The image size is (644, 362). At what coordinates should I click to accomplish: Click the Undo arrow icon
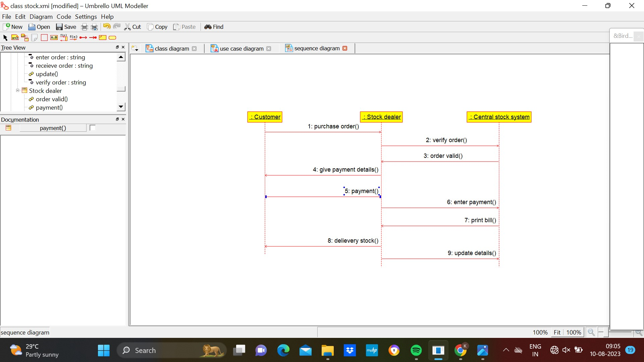(107, 26)
